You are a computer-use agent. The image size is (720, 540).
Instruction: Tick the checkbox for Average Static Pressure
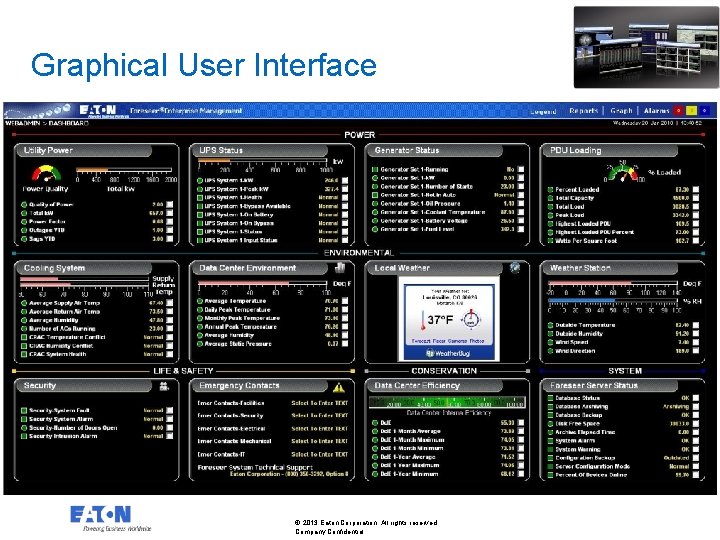pos(345,343)
